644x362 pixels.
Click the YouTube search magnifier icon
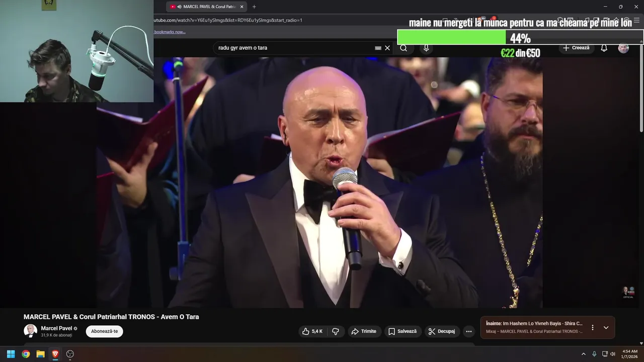(404, 48)
